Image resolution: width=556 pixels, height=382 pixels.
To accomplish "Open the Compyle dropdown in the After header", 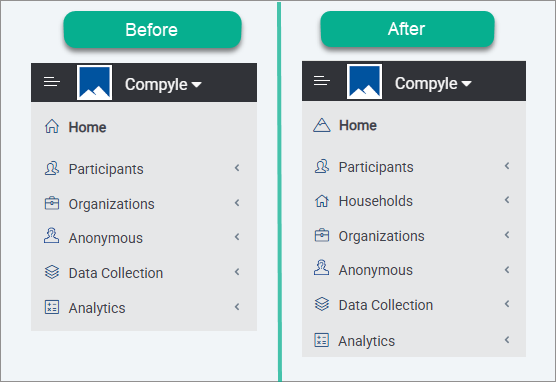I will click(x=433, y=84).
